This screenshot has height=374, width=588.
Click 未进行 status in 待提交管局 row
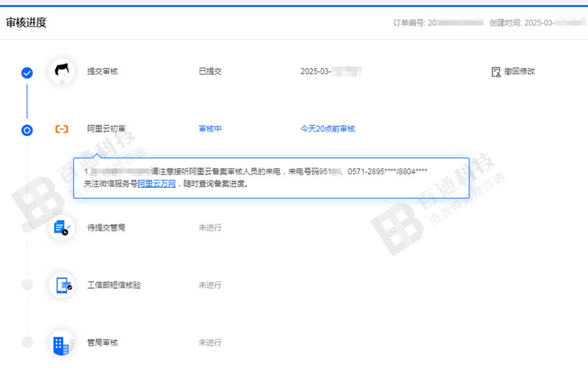(x=210, y=227)
